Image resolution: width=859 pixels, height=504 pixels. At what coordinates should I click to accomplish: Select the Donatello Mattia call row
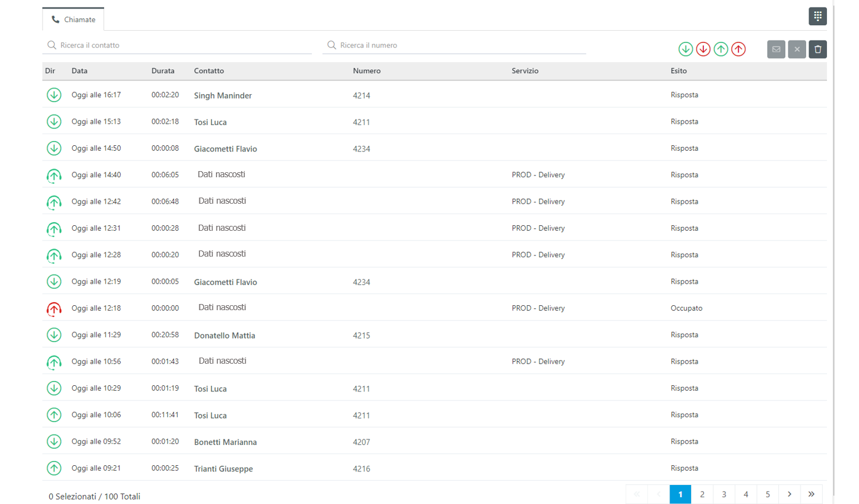[x=434, y=335]
